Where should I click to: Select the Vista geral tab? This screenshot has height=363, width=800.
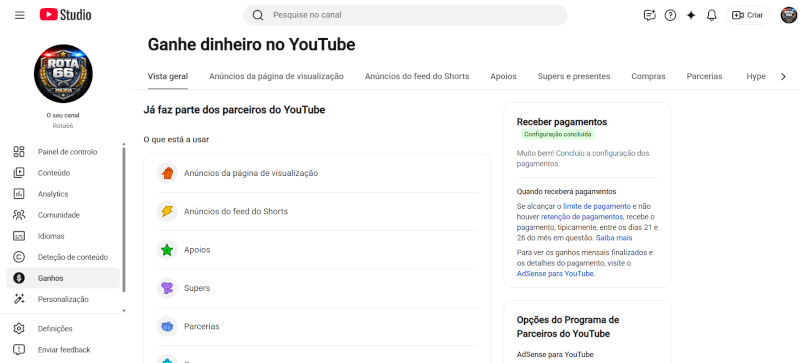pyautogui.click(x=168, y=77)
